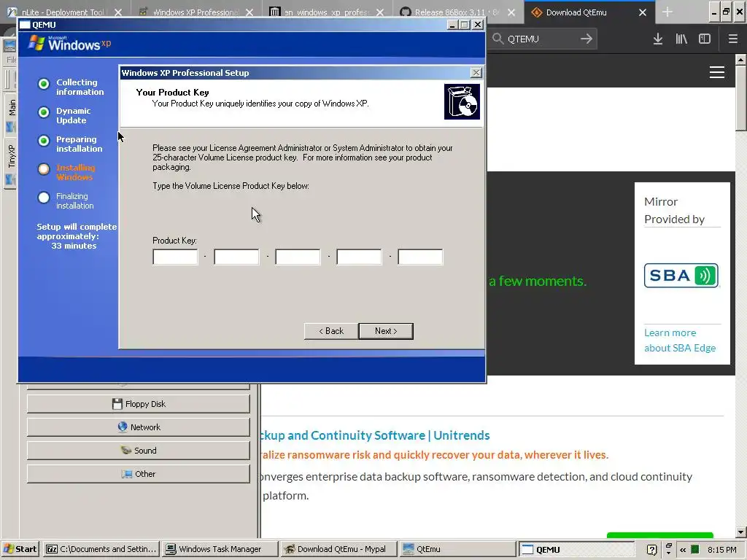
Task: Switch to the en_windows_xp_profes browser tab
Action: (327, 12)
